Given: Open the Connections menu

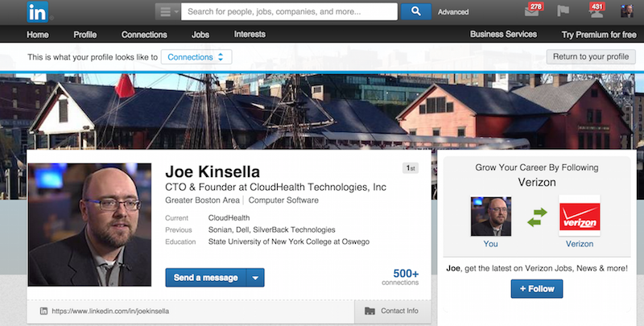Looking at the screenshot, I should tap(144, 35).
